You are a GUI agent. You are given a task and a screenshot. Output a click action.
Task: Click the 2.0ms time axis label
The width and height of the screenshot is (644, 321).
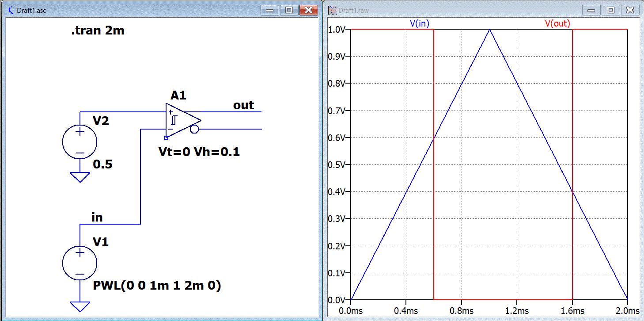[628, 311]
